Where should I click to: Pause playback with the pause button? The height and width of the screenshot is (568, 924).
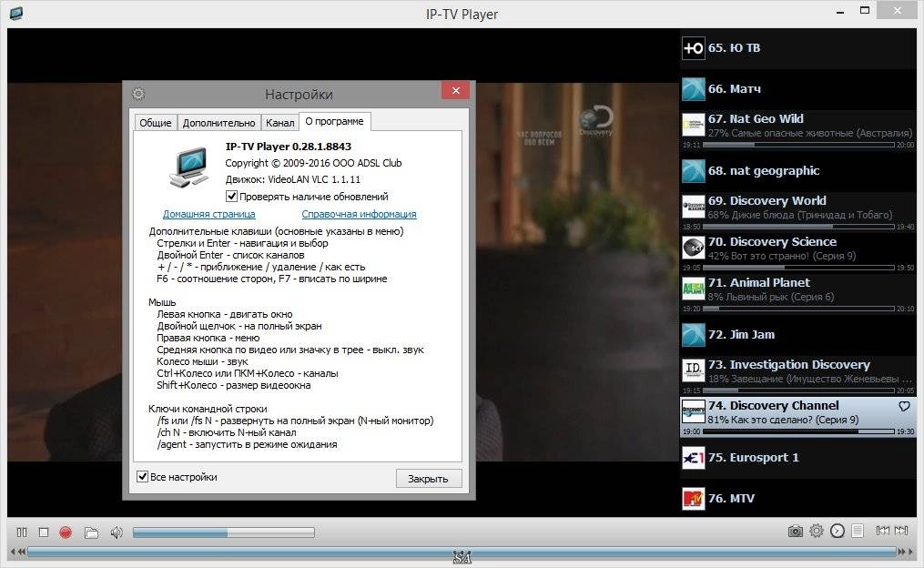pos(22,532)
